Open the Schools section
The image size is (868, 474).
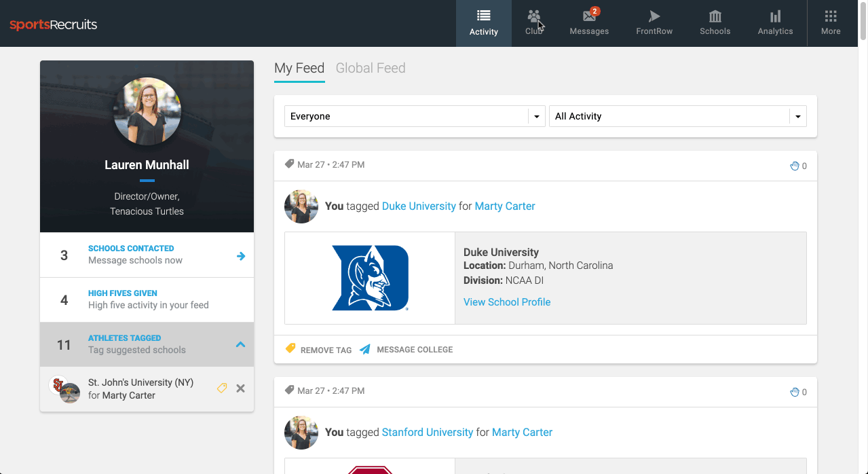click(715, 23)
